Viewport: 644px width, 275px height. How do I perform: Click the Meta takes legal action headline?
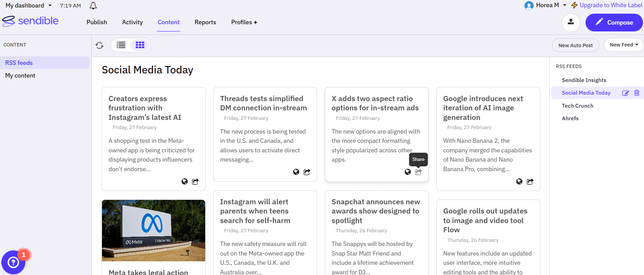point(148,272)
